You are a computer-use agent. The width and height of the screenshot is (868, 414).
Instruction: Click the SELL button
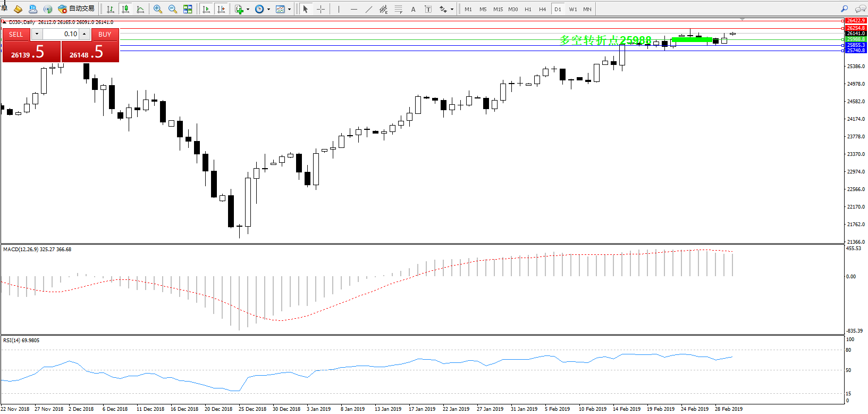pos(16,34)
